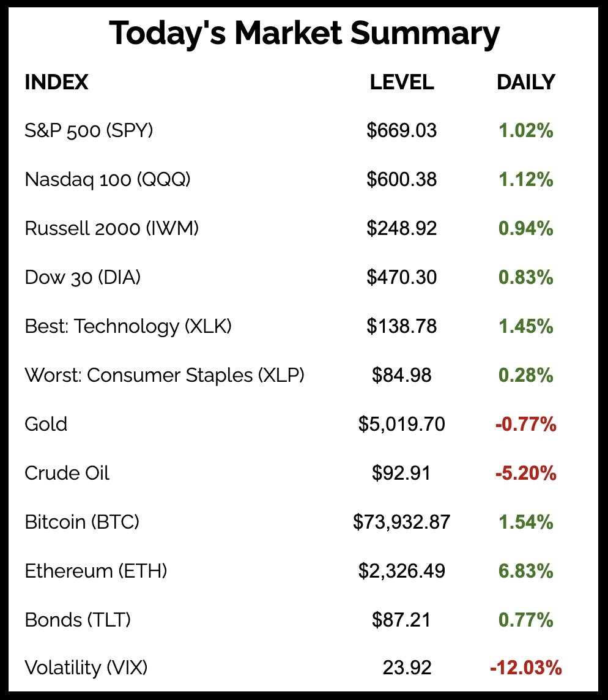Image resolution: width=608 pixels, height=700 pixels.
Task: Click Worst: Consumer Staples (XLP) label
Action: coord(165,375)
